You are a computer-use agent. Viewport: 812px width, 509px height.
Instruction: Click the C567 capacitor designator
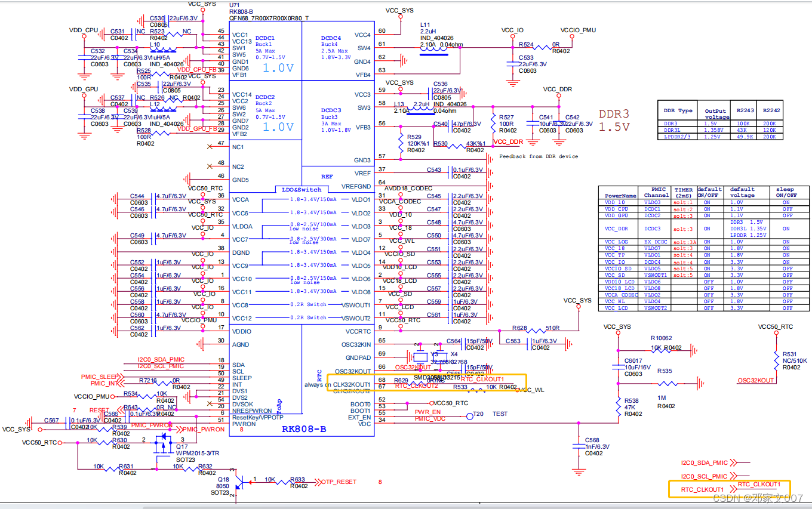[x=51, y=421]
